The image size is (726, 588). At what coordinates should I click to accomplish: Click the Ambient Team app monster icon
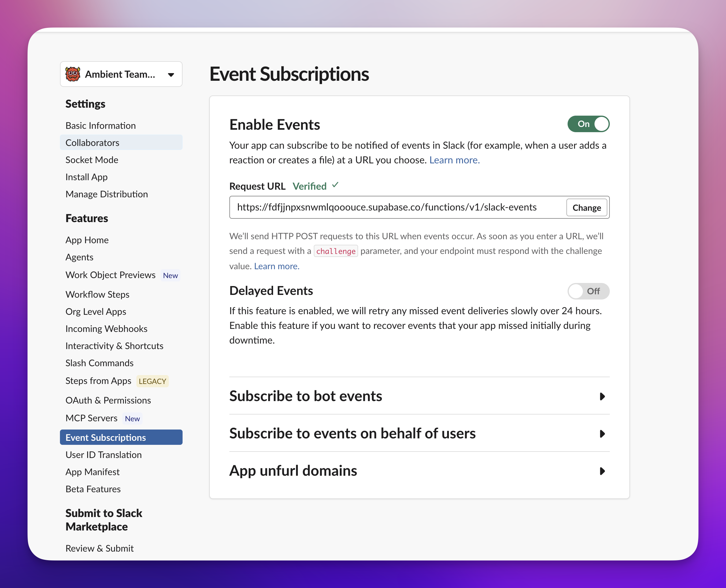tap(73, 74)
